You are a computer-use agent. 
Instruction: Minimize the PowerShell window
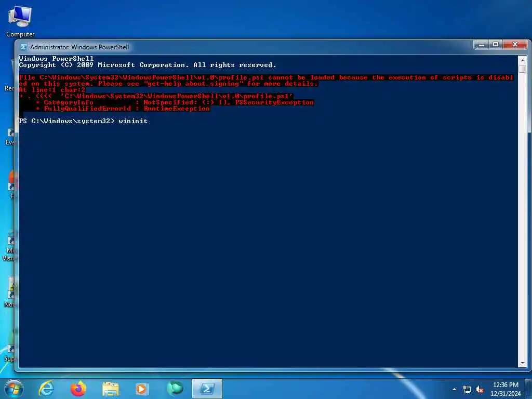click(482, 45)
